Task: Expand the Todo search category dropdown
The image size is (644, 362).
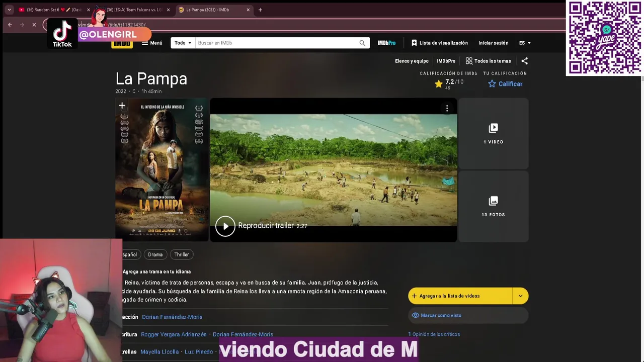Action: pos(183,43)
